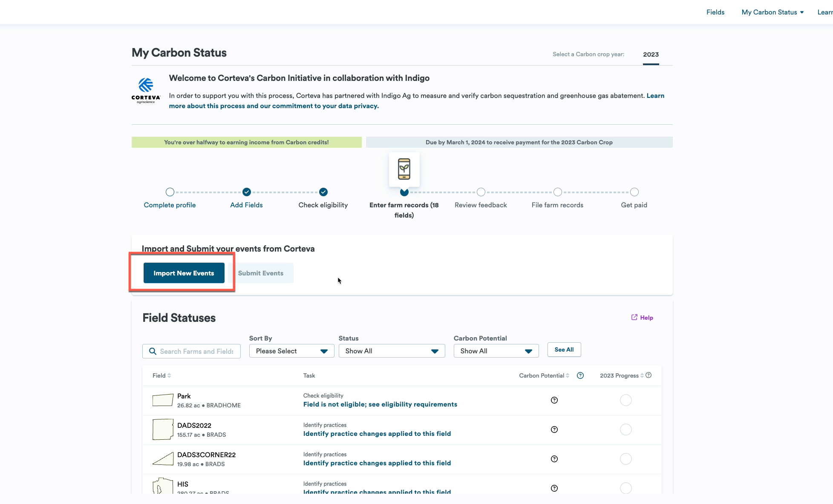Open the Sort By Please Select dropdown
833x504 pixels.
pyautogui.click(x=291, y=351)
